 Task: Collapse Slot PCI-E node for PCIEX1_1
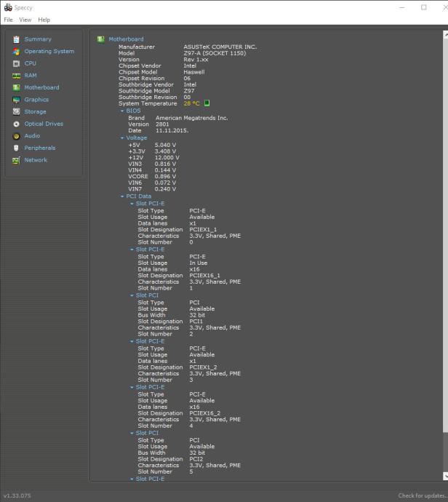(132, 204)
